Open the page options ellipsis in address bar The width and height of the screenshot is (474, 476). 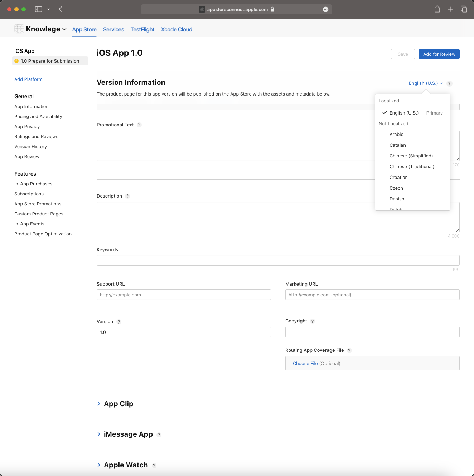click(325, 9)
